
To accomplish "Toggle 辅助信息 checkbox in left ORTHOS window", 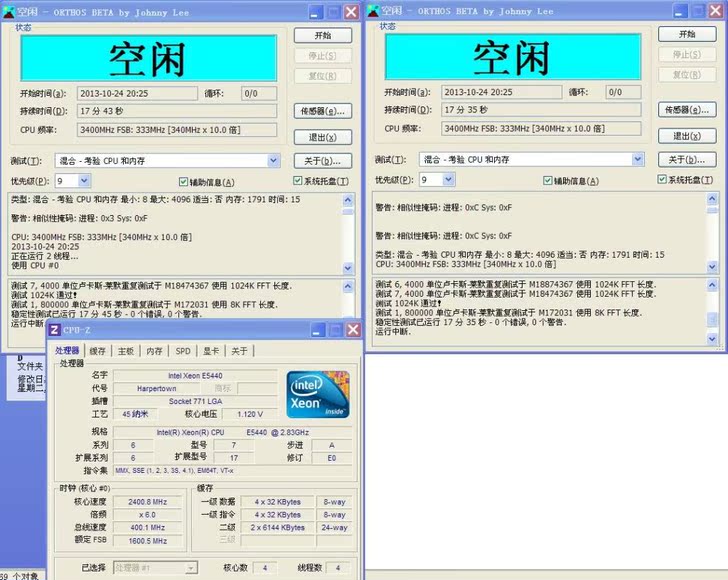I will pyautogui.click(x=183, y=181).
